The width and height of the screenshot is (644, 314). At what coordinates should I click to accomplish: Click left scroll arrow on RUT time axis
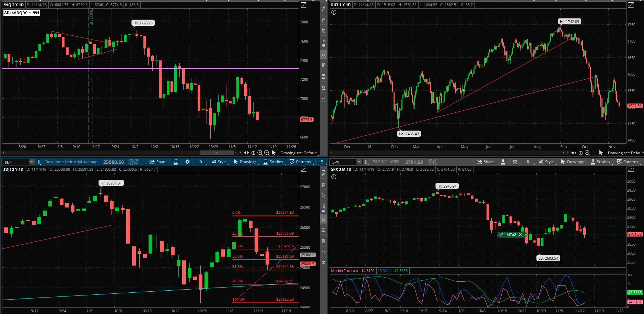[x=331, y=153]
